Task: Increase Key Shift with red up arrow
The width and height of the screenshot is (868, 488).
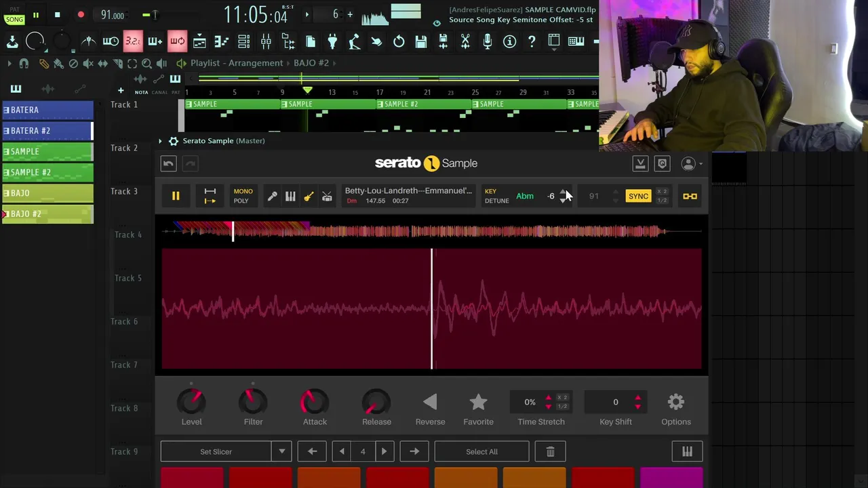Action: [637, 398]
